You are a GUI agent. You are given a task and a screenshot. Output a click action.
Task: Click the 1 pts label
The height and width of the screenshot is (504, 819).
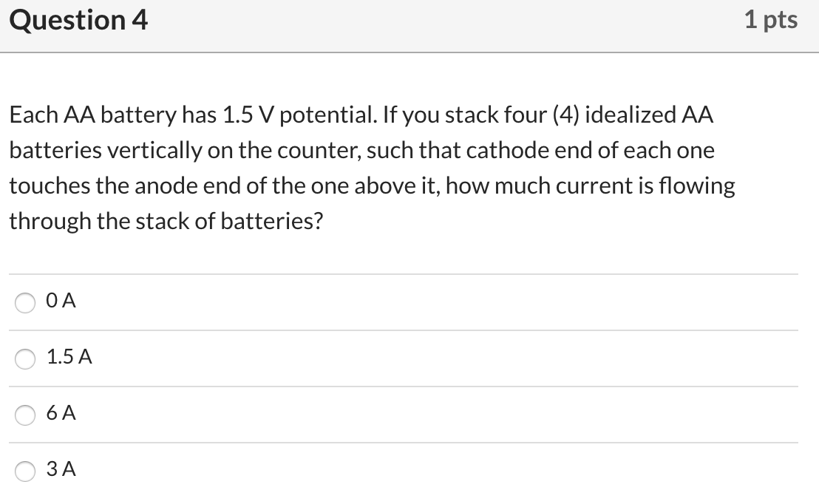pyautogui.click(x=772, y=21)
